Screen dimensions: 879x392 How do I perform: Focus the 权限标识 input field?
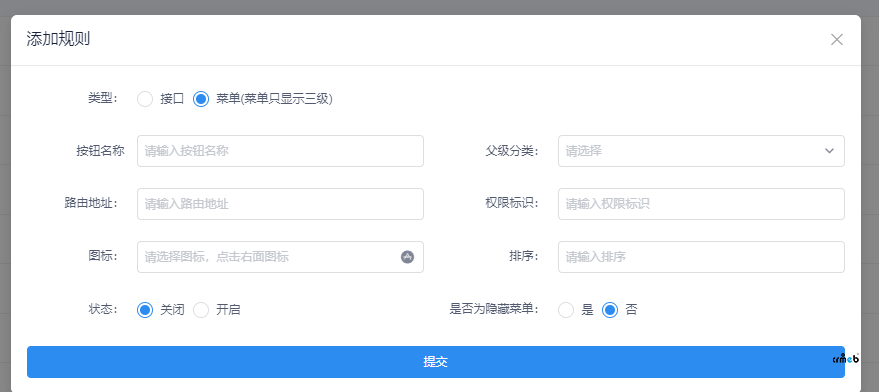[x=701, y=204]
